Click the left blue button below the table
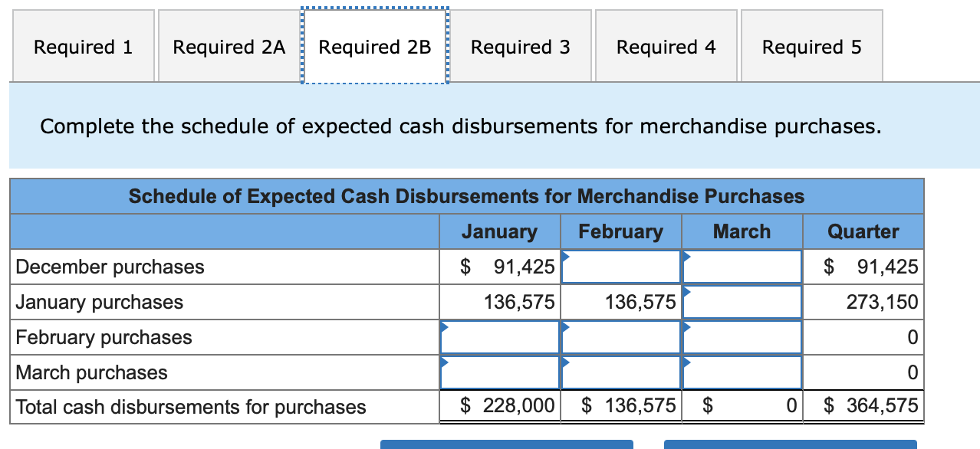 click(x=506, y=444)
